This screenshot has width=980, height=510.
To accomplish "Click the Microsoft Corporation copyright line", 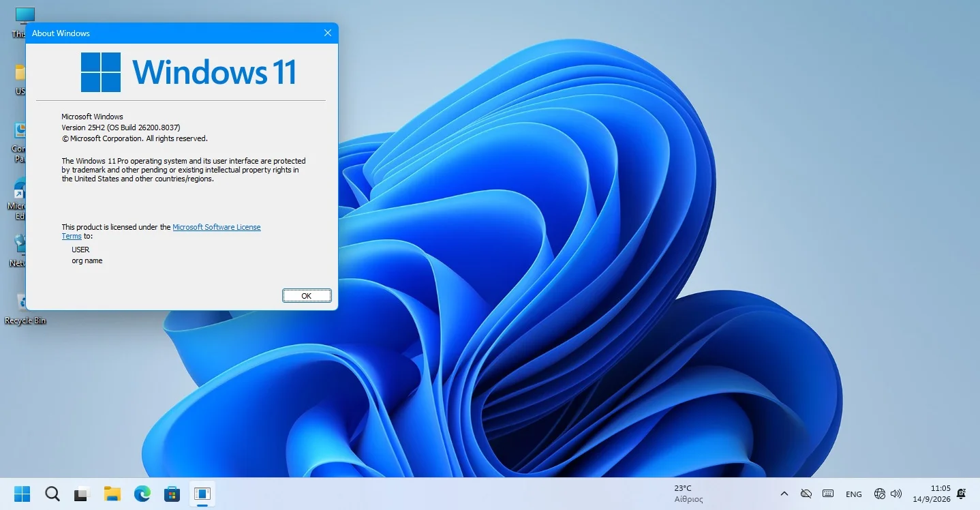I will pyautogui.click(x=135, y=138).
